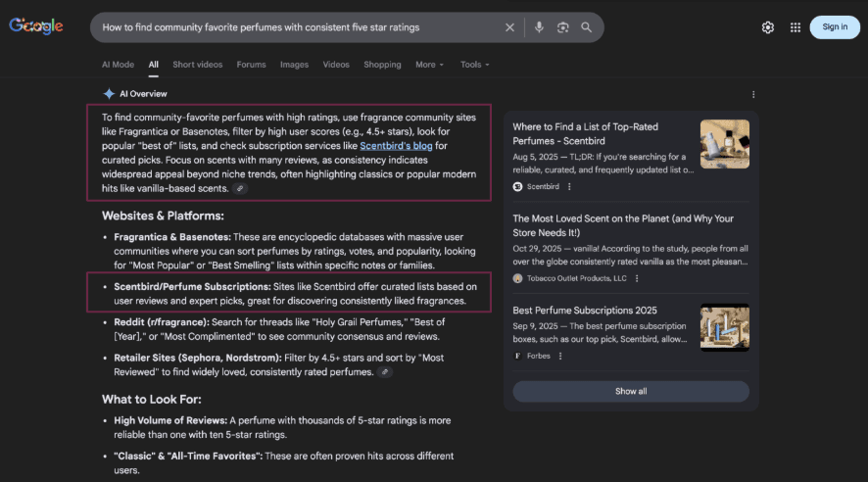This screenshot has width=868, height=482.
Task: Open three-dot menu next to Tobacco Outlet Products
Action: coord(637,278)
